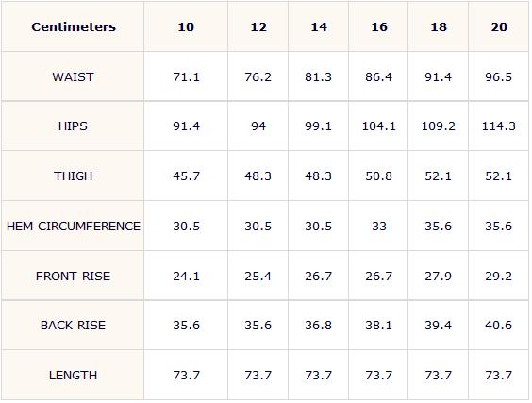The image size is (532, 403).
Task: Select hem circumference value 33
Action: pos(379,227)
